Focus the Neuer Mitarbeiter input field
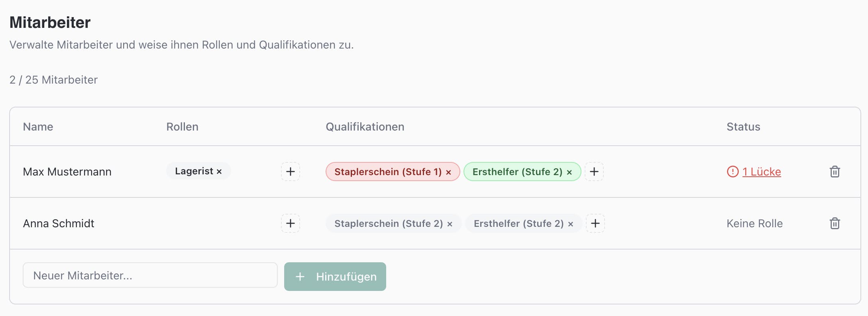The height and width of the screenshot is (316, 868). point(150,275)
